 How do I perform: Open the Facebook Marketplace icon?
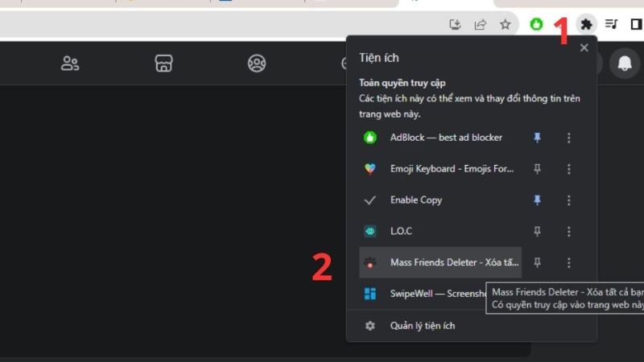[x=163, y=64]
